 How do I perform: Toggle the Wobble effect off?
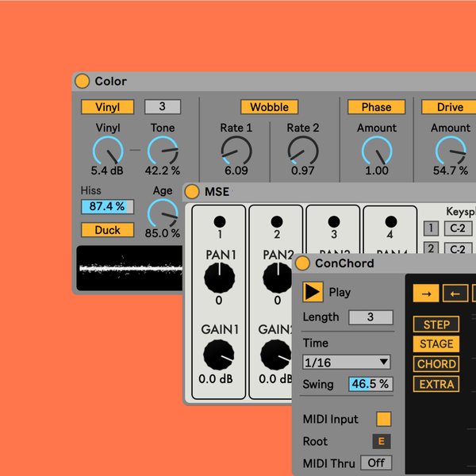click(x=270, y=107)
